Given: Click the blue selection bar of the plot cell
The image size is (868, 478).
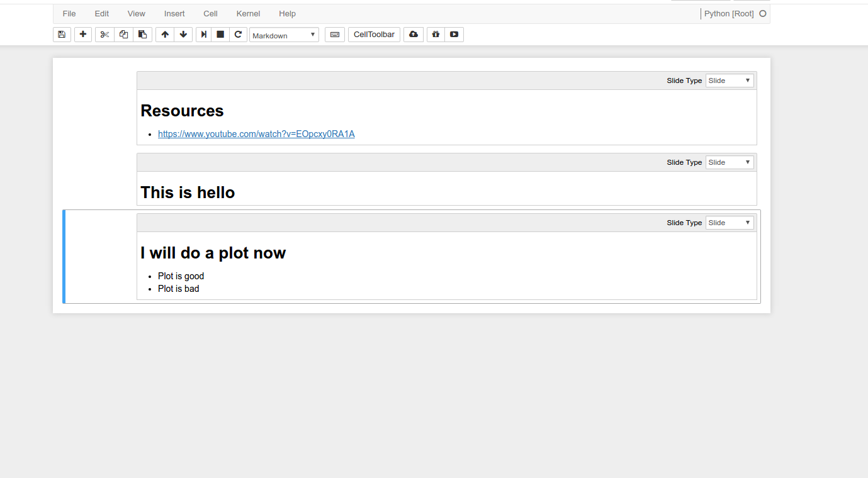Looking at the screenshot, I should tap(64, 257).
